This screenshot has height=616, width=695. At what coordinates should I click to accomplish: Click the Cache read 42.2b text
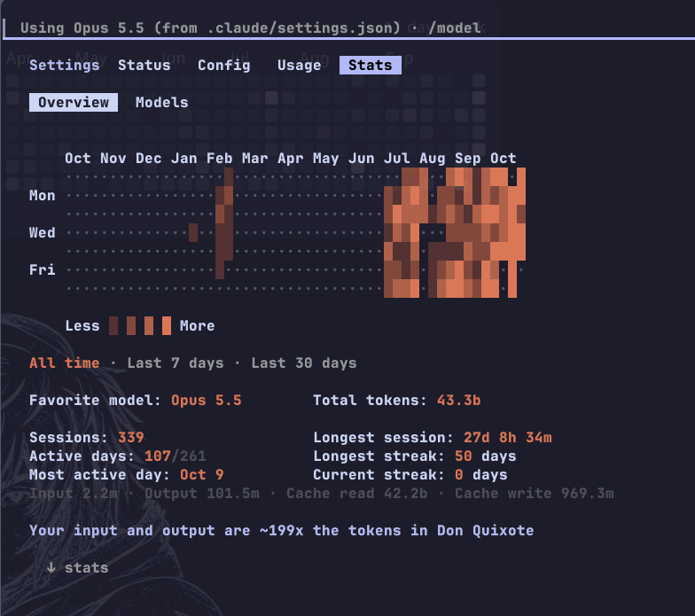356,493
